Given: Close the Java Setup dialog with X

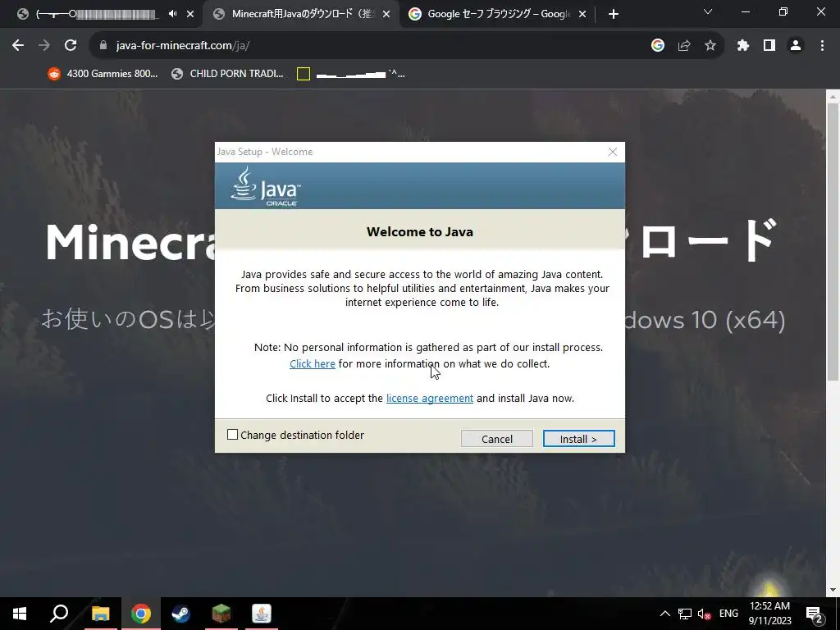Looking at the screenshot, I should click(612, 152).
